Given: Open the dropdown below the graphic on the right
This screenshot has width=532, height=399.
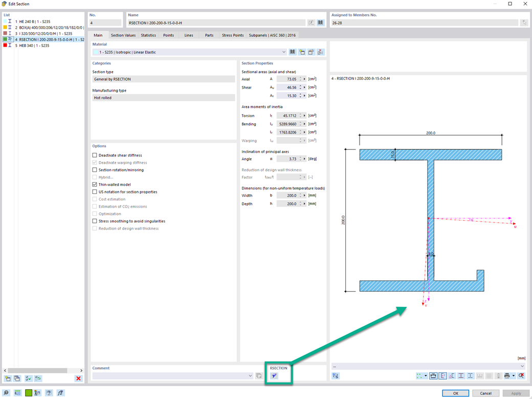Looking at the screenshot, I should (522, 366).
